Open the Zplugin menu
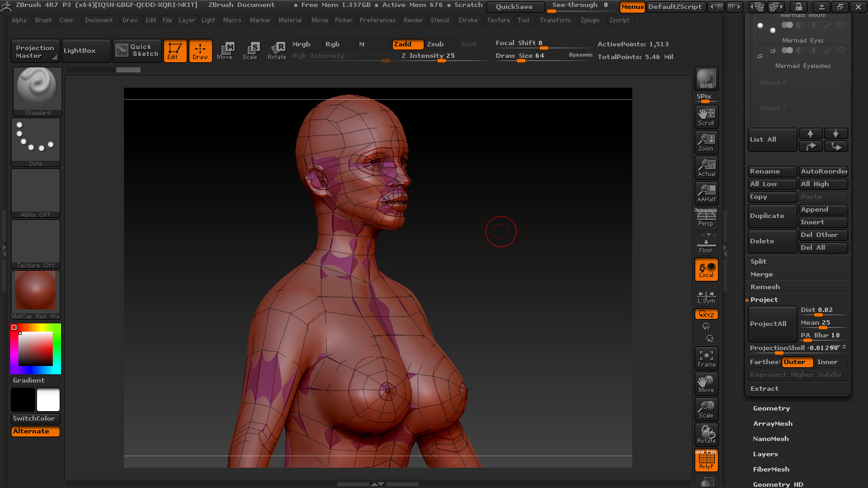The width and height of the screenshot is (868, 488). click(590, 20)
